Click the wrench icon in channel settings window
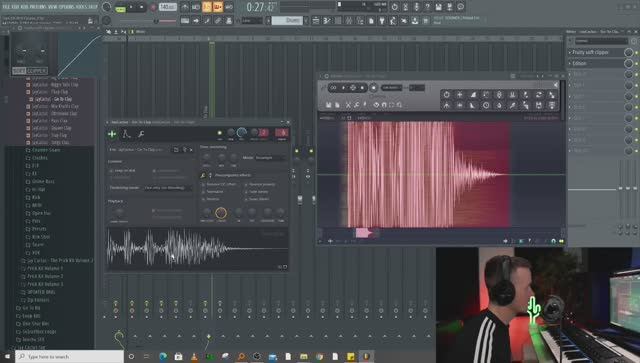The height and width of the screenshot is (363, 640). pos(141,134)
